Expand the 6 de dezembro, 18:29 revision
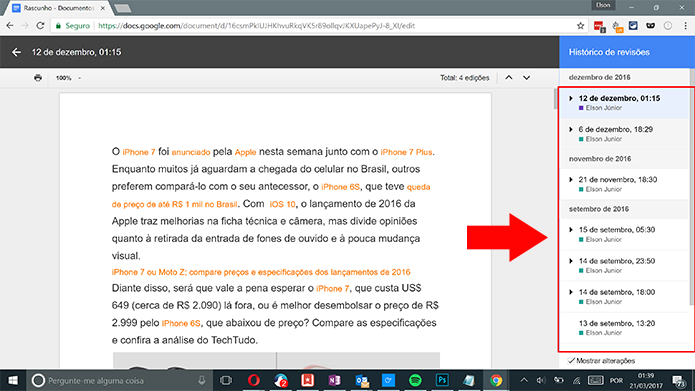The height and width of the screenshot is (391, 695). [x=571, y=129]
